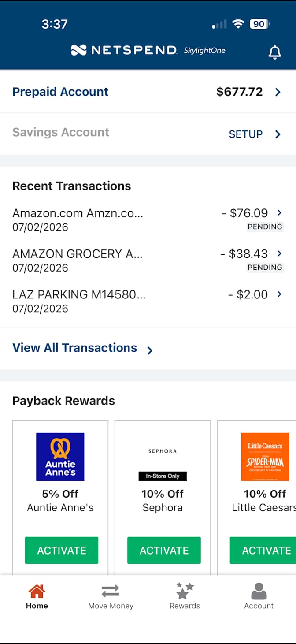Activate the Sephora 10% Off reward
This screenshot has height=644, width=296.
pos(164,550)
